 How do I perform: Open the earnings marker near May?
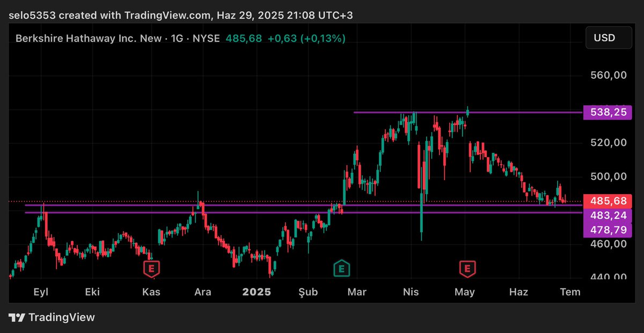[x=467, y=268]
